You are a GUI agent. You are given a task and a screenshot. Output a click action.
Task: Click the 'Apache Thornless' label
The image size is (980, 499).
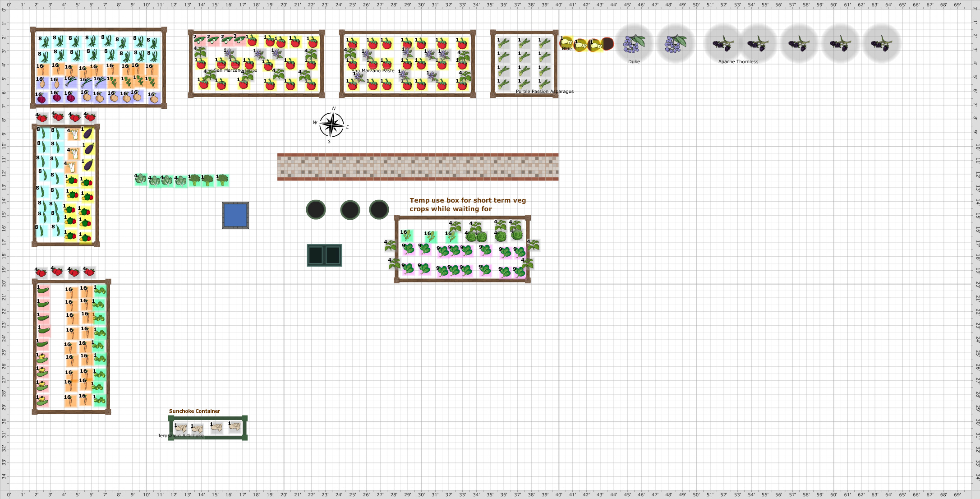click(738, 62)
